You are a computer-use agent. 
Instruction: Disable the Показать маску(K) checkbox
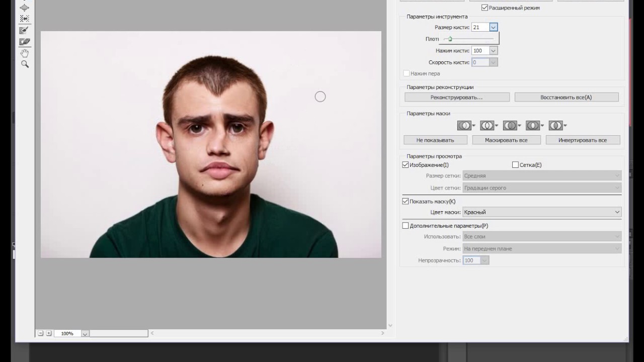tap(406, 202)
